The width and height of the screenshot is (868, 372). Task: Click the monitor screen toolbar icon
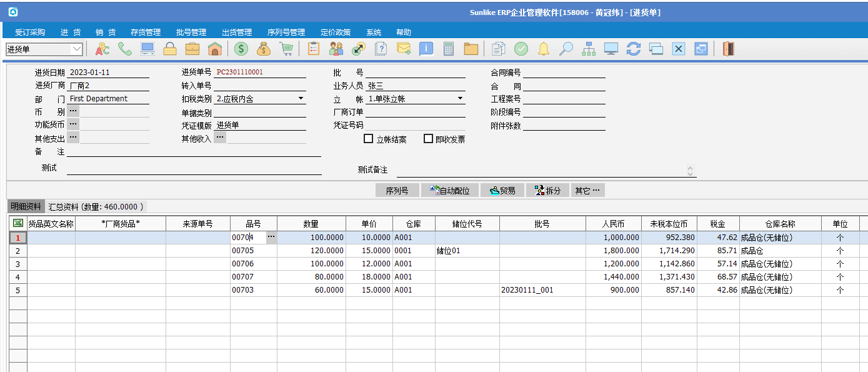(x=611, y=49)
